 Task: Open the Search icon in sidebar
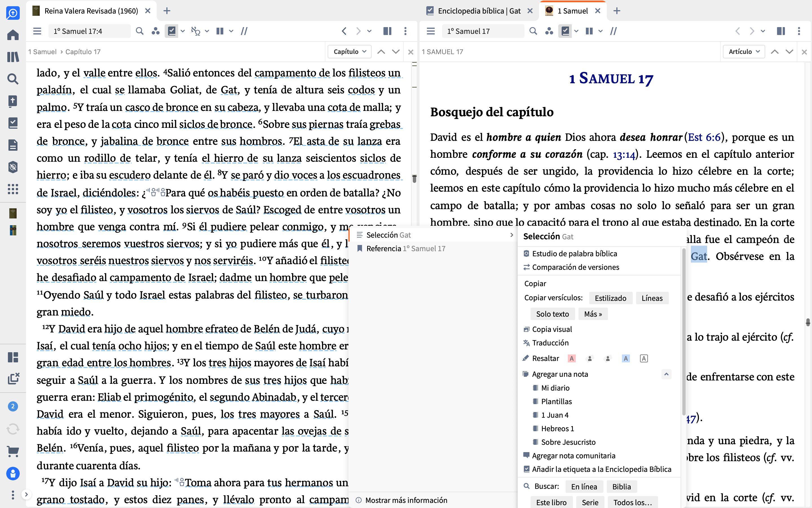point(13,79)
